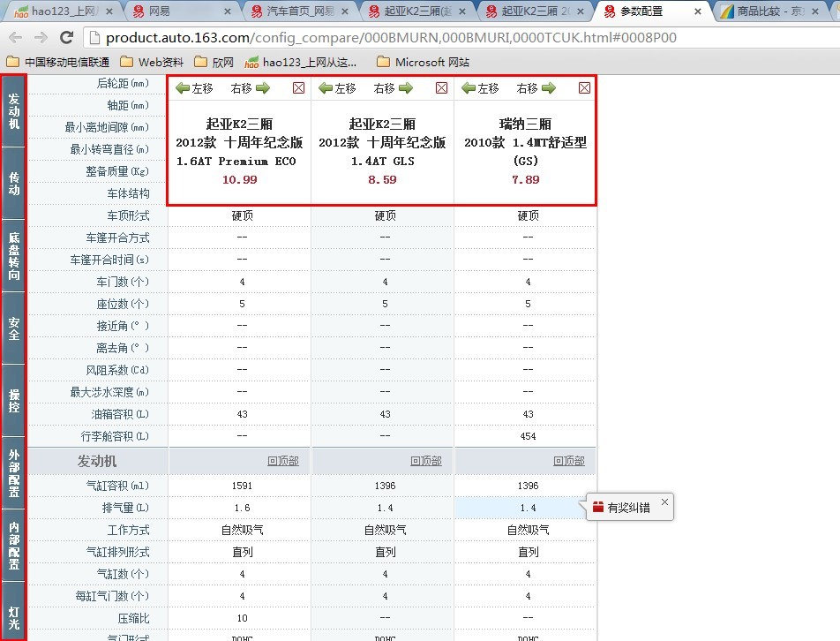Move 起亚K2 1.4AT GLS column left
This screenshot has width=840, height=641.
coord(337,88)
